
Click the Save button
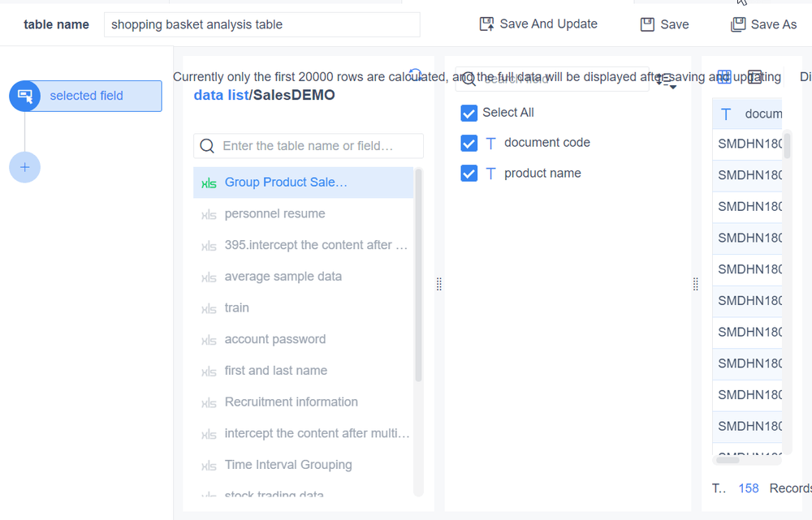pyautogui.click(x=664, y=24)
